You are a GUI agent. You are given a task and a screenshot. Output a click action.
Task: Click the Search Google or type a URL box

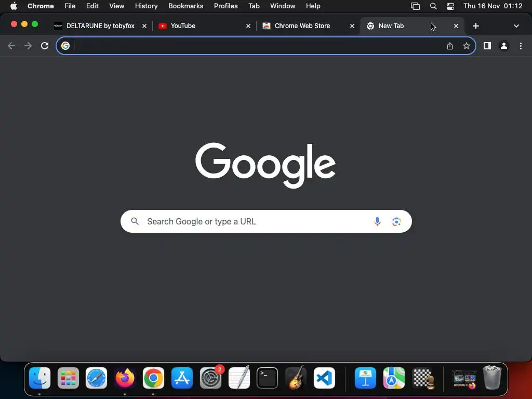(x=266, y=221)
